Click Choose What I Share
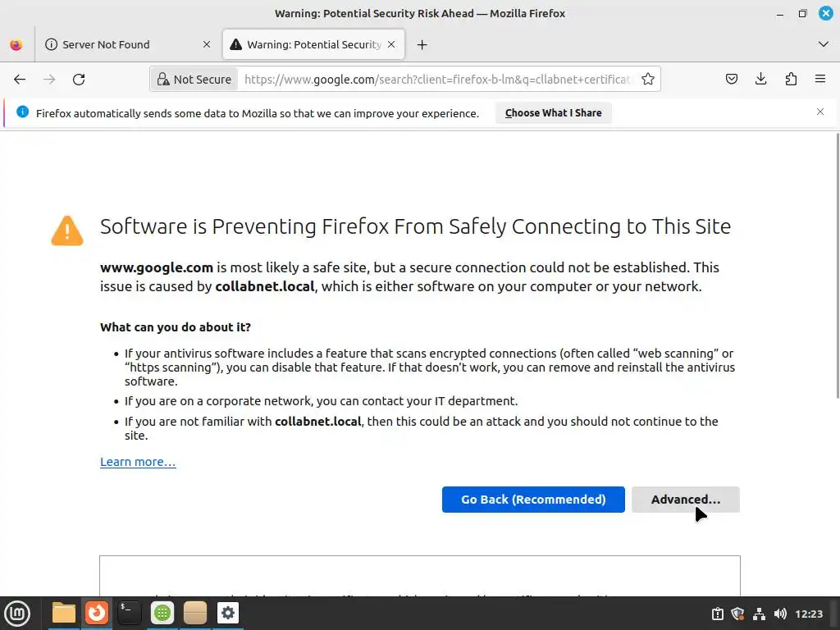This screenshot has width=840, height=630. coord(553,113)
